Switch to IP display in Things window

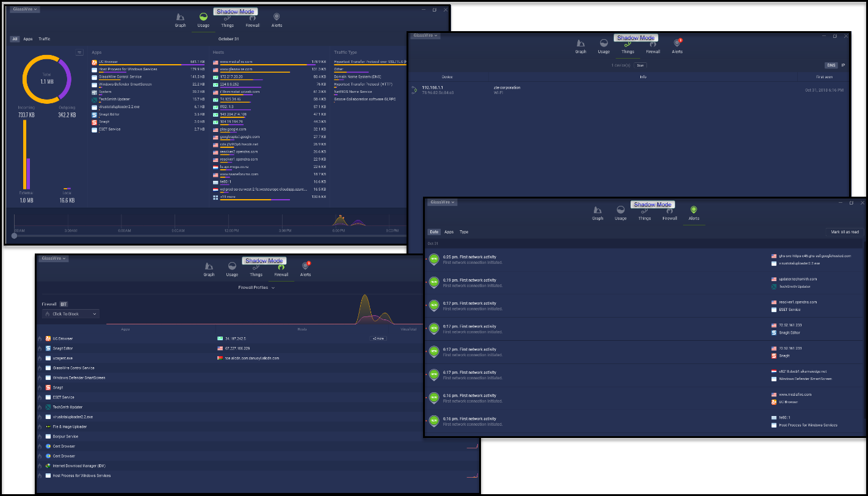click(844, 65)
